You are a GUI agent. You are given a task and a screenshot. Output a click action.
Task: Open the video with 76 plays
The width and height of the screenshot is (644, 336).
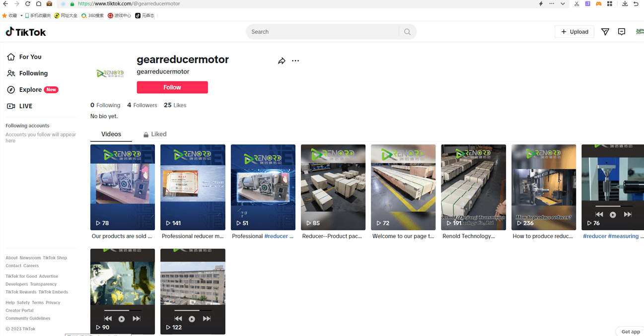coord(613,187)
